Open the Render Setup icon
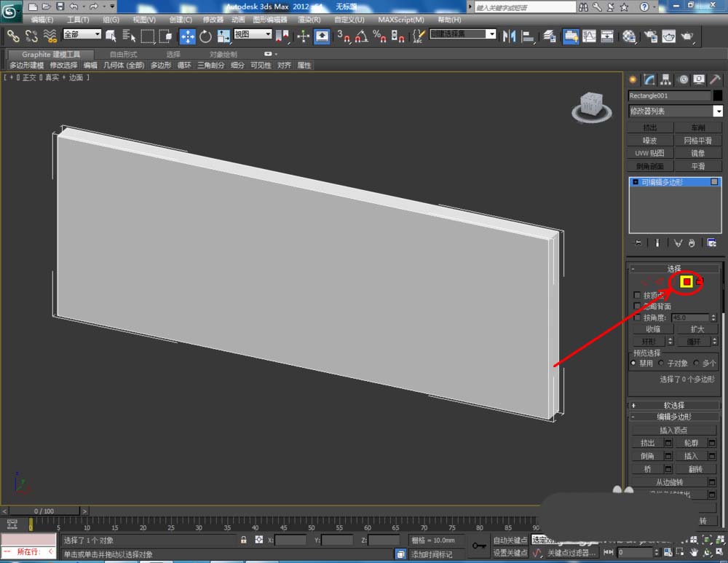The height and width of the screenshot is (563, 728). coord(651,36)
